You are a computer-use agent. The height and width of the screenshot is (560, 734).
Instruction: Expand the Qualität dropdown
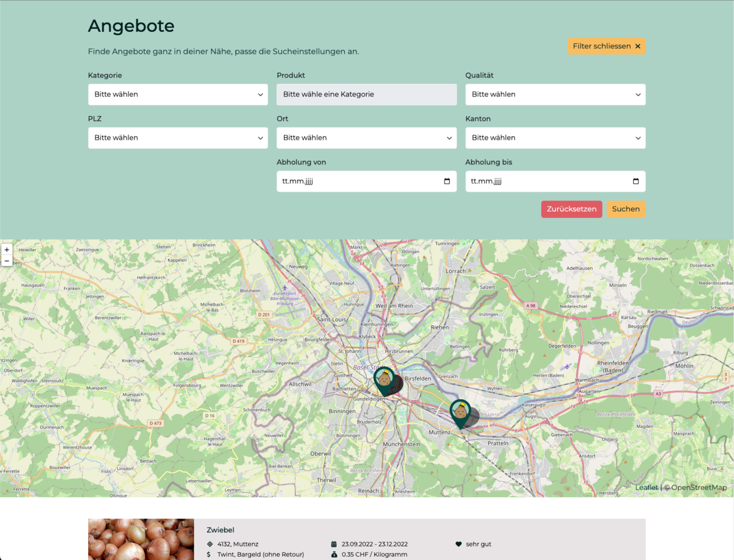pos(555,95)
